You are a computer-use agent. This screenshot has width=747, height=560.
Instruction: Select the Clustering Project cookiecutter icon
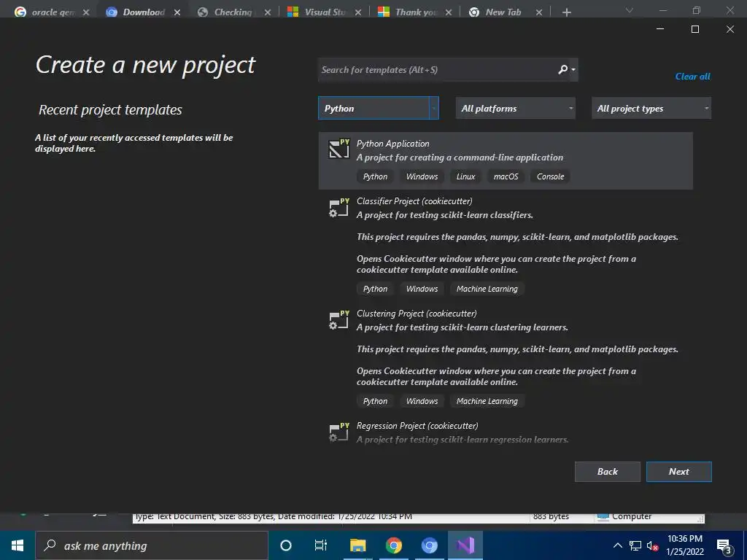click(338, 321)
